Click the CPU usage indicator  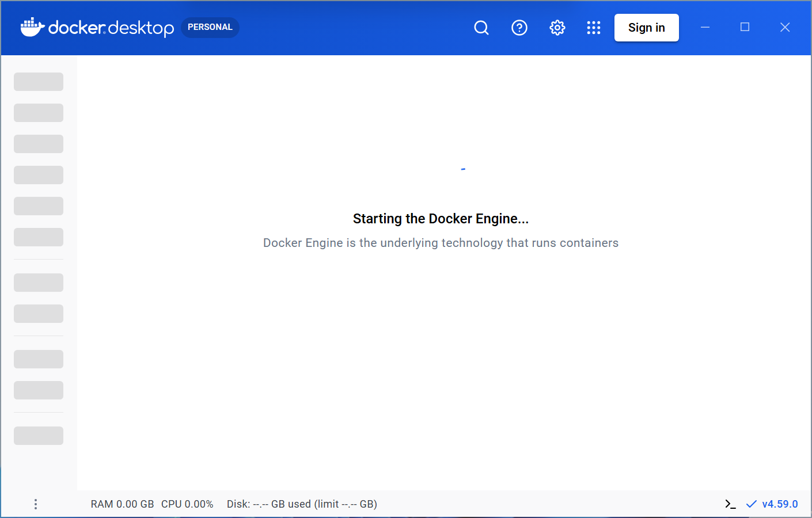pos(187,504)
